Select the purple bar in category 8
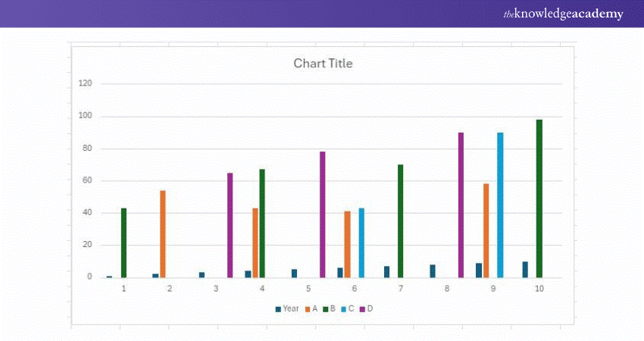 pos(461,205)
